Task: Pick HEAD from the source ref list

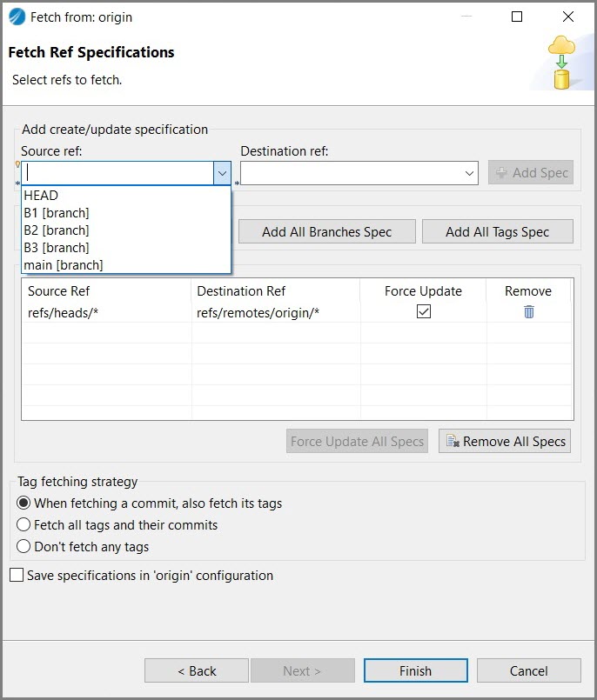Action: tap(42, 196)
